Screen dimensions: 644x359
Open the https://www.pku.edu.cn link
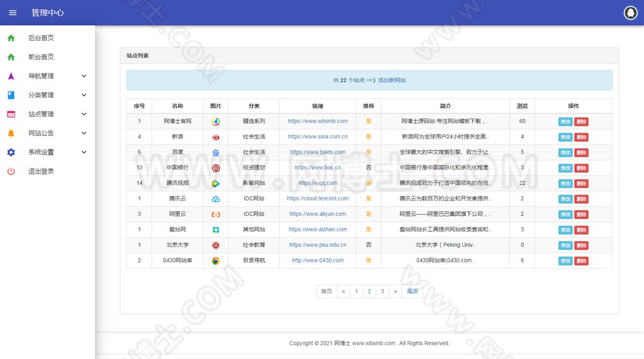coord(317,245)
